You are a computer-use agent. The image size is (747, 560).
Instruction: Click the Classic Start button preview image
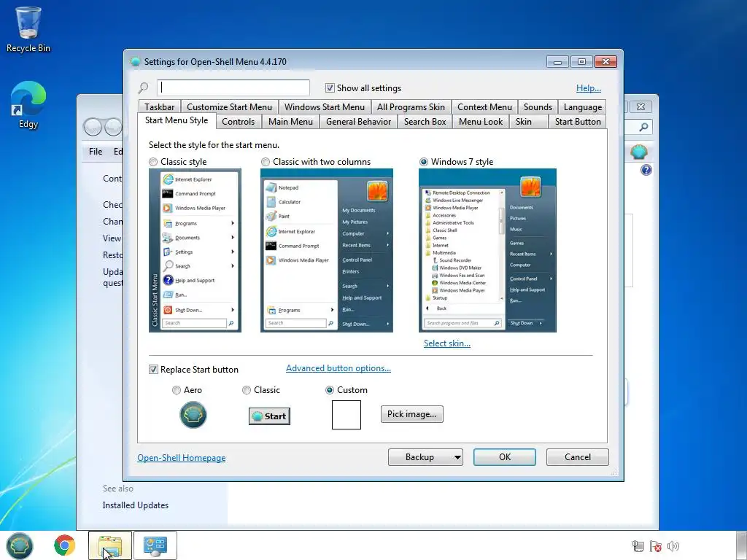pos(269,416)
